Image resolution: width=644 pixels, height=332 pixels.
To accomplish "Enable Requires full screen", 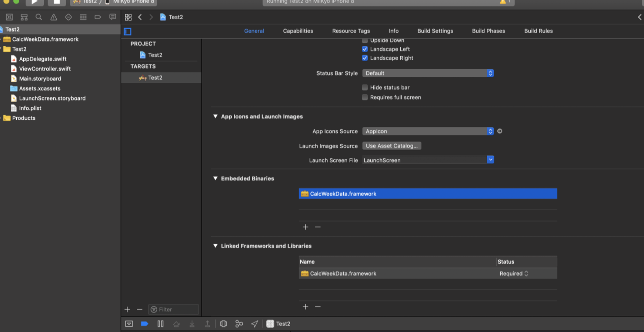I will pyautogui.click(x=365, y=97).
